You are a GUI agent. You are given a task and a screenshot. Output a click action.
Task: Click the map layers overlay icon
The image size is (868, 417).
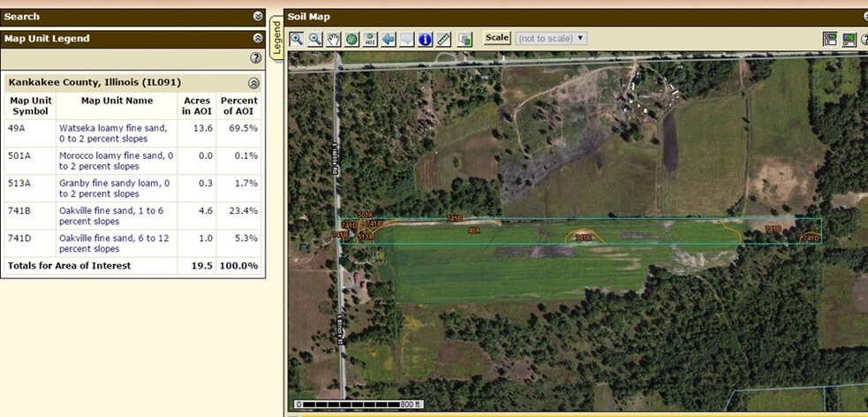click(x=465, y=39)
